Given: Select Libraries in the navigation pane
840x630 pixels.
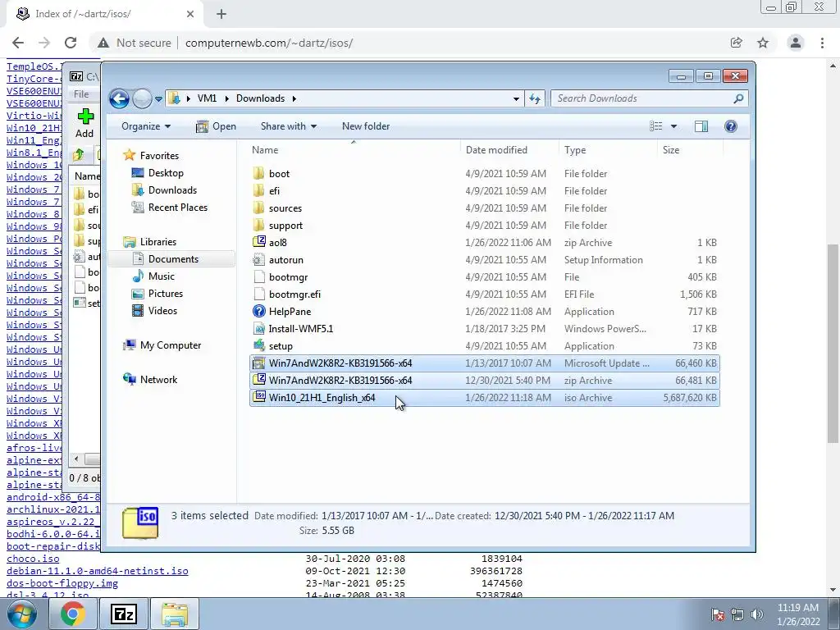Looking at the screenshot, I should point(158,242).
